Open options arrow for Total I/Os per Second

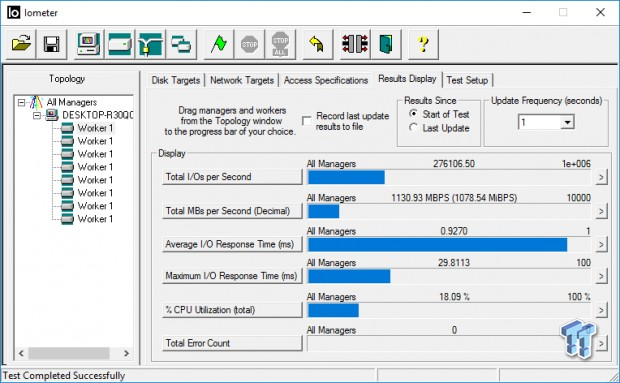pyautogui.click(x=601, y=177)
